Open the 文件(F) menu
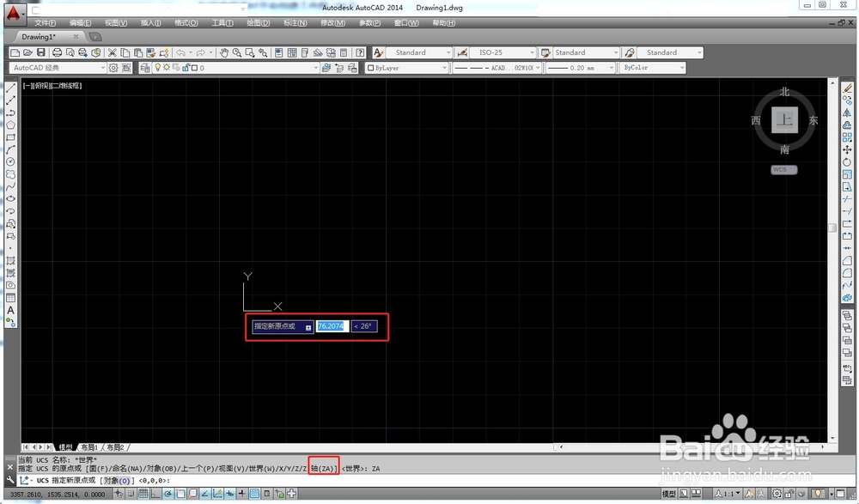Image resolution: width=859 pixels, height=504 pixels. coord(45,23)
